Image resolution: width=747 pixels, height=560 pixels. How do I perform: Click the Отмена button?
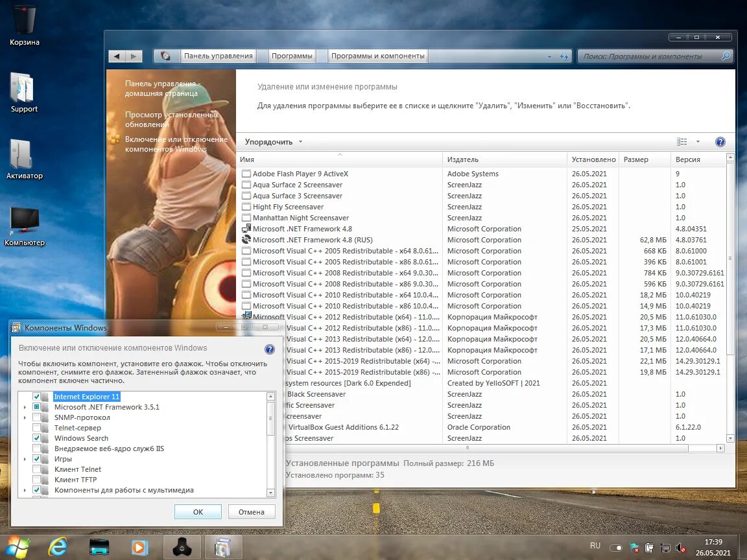pos(251,512)
